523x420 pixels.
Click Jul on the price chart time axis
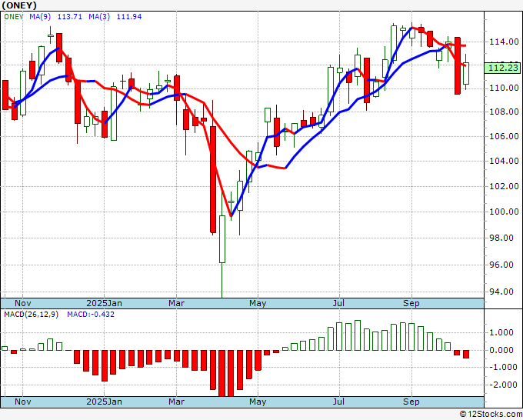click(339, 303)
